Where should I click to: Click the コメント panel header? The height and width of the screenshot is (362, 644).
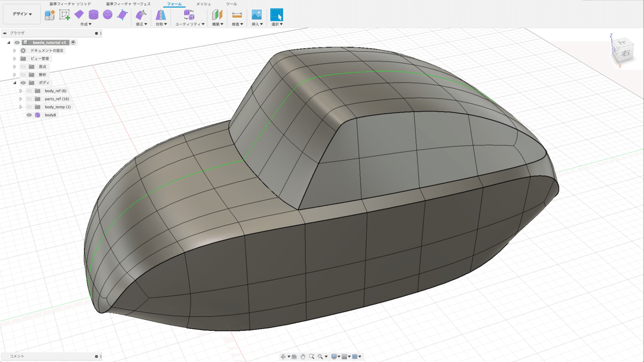point(51,356)
